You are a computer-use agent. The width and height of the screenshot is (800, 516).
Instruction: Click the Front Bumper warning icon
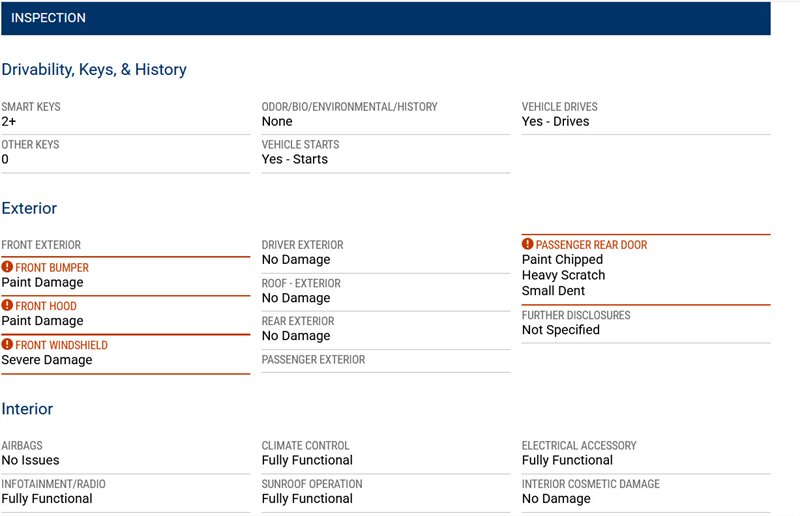(7, 268)
